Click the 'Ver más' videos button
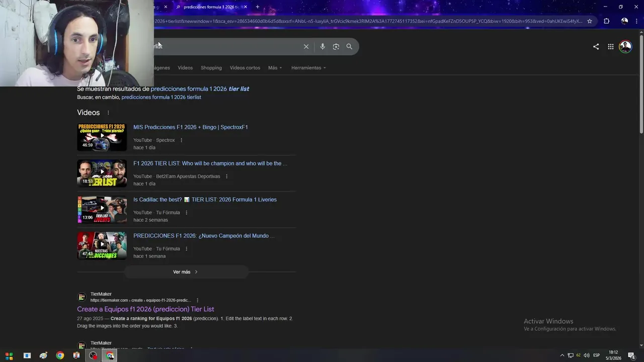The width and height of the screenshot is (644, 362). coord(186,272)
